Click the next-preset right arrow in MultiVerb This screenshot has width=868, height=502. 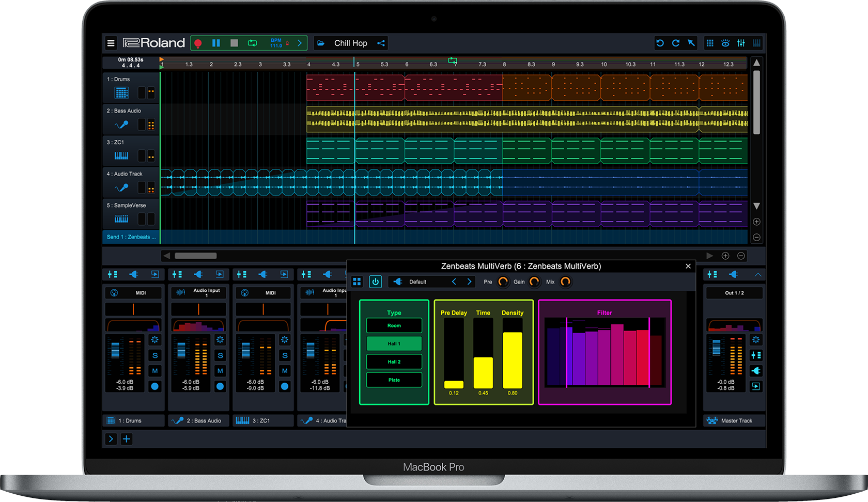[x=469, y=281]
